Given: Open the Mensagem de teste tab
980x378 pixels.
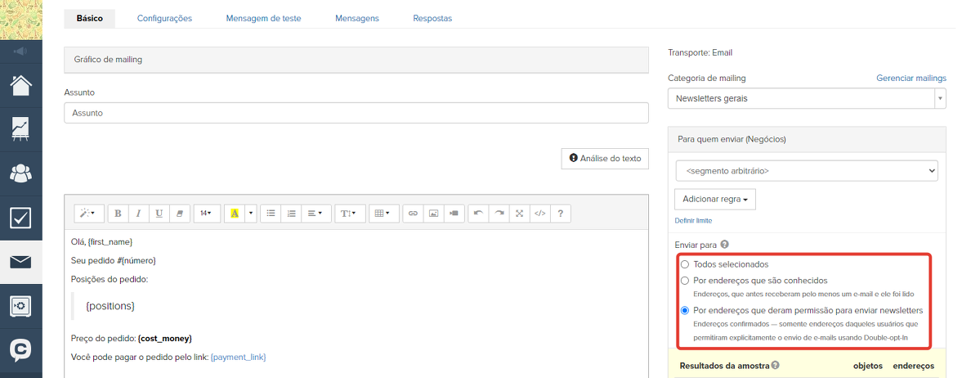Looking at the screenshot, I should pyautogui.click(x=263, y=18).
